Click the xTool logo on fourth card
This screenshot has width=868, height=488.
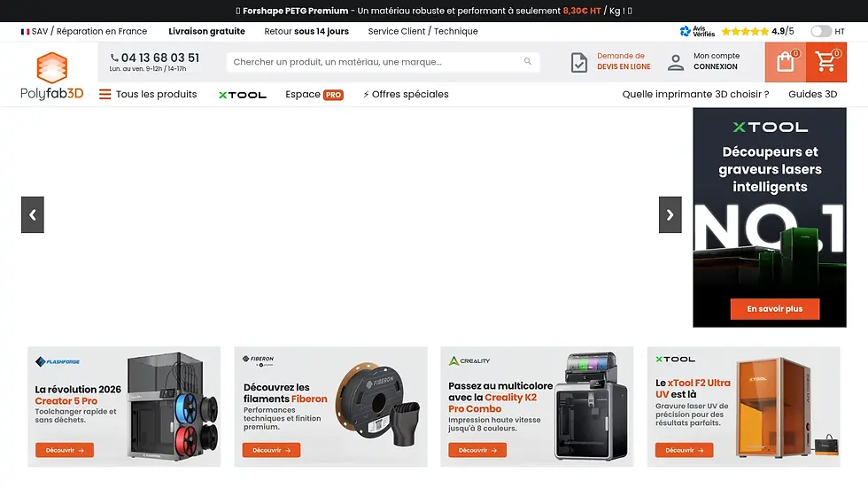[x=675, y=359]
